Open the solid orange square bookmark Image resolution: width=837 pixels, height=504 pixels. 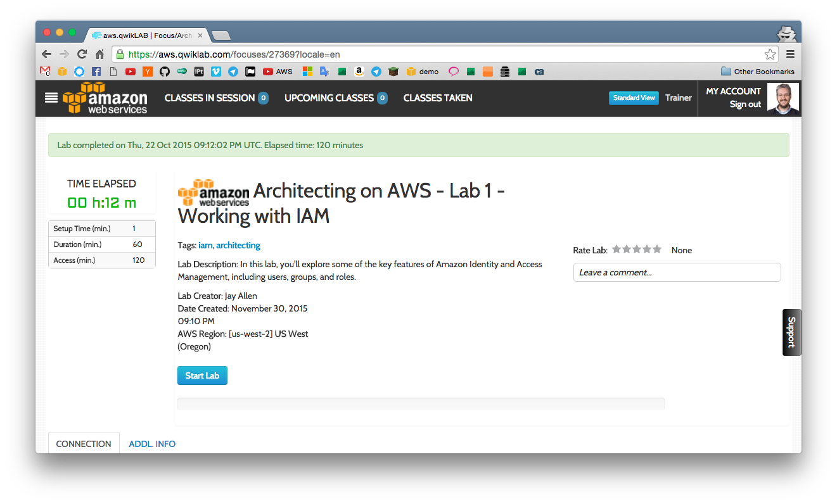pyautogui.click(x=488, y=72)
